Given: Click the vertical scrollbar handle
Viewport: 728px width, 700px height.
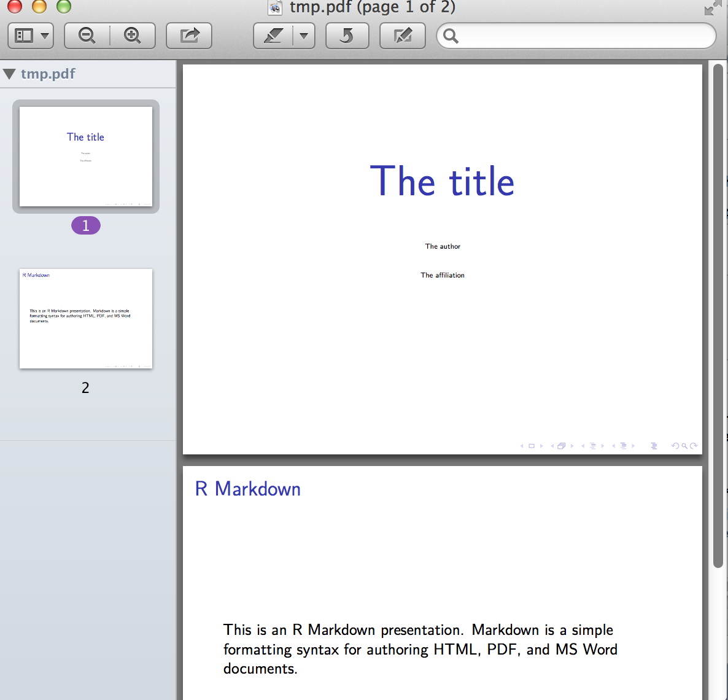Looking at the screenshot, I should 718,316.
